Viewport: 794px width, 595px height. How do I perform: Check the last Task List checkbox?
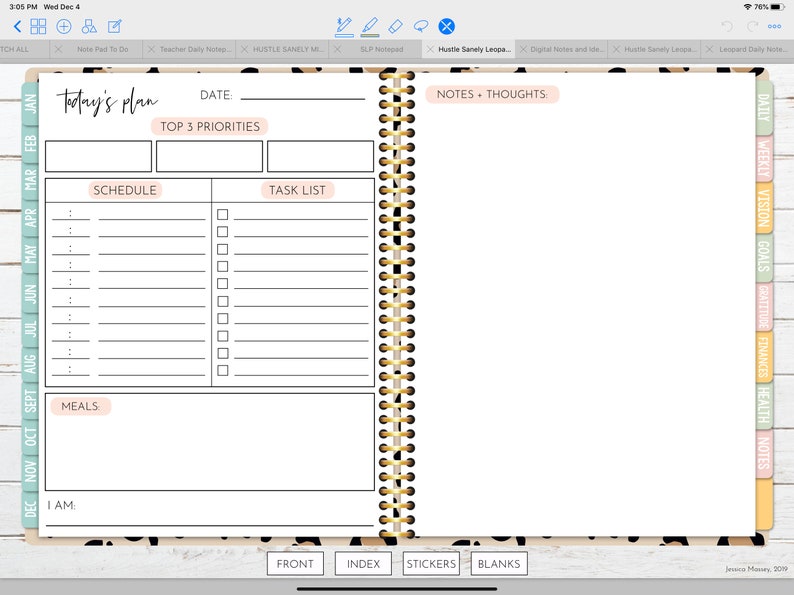tap(222, 370)
